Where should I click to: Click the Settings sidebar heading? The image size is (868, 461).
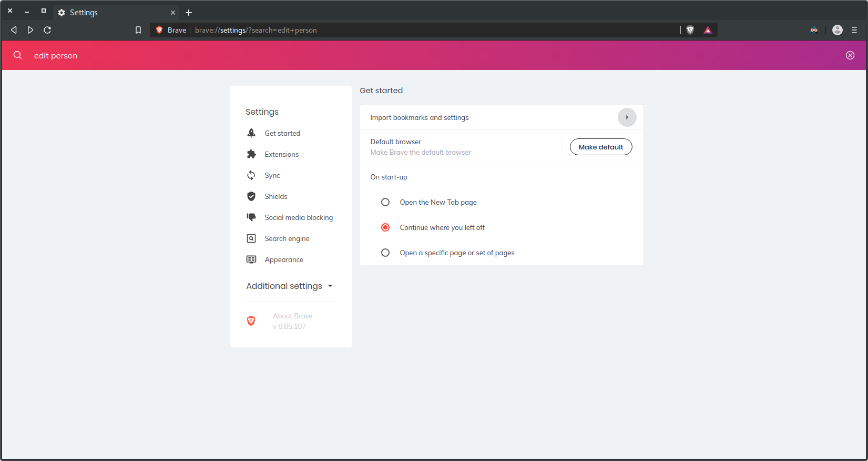(x=262, y=112)
